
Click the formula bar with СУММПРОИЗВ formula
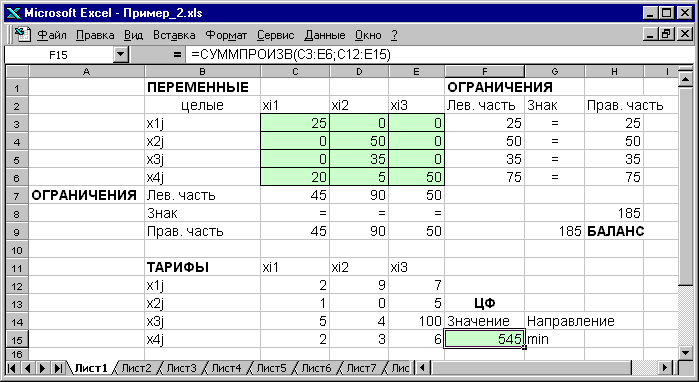click(x=439, y=54)
